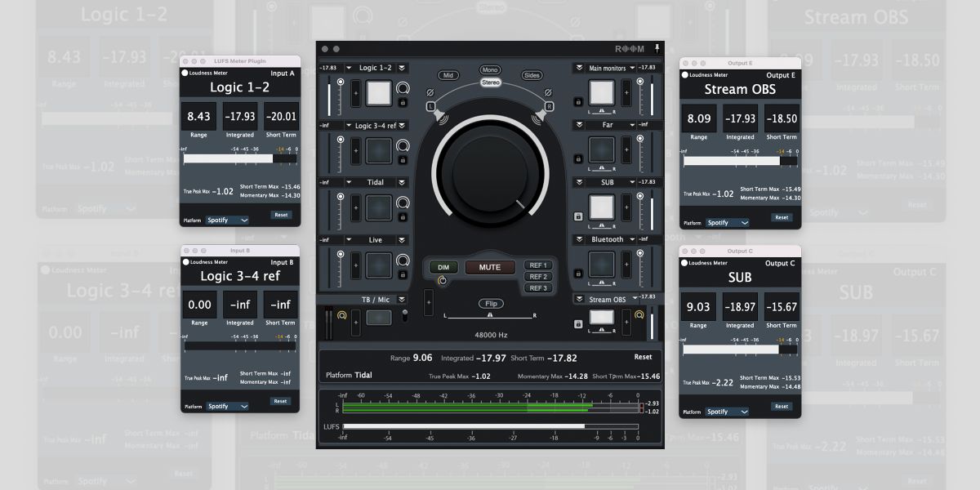This screenshot has width=980, height=490.
Task: Click the lock icon for Far output
Action: pos(578,159)
